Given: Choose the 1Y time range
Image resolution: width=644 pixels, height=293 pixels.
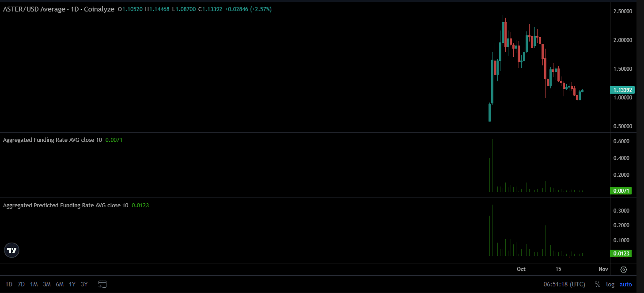Looking at the screenshot, I should coord(72,284).
